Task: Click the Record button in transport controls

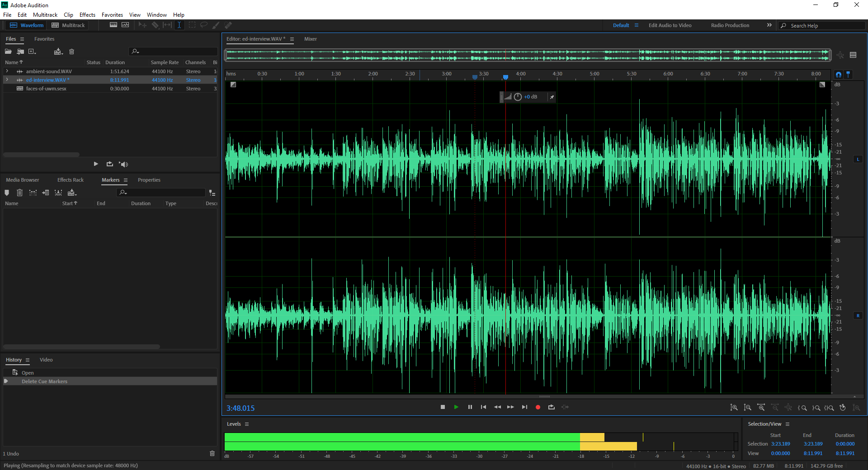Action: [x=538, y=407]
